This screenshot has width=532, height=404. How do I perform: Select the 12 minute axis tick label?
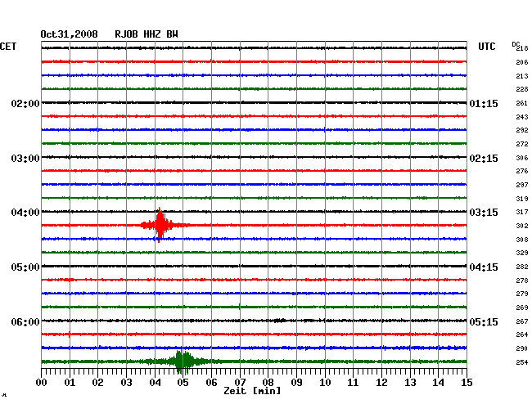click(381, 383)
